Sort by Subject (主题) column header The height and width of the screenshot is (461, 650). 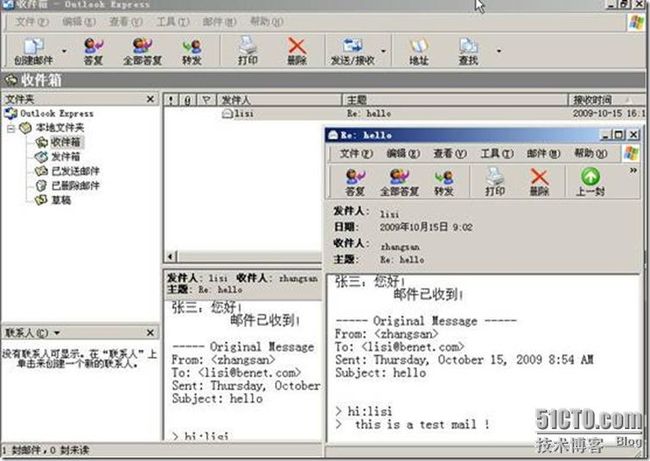pos(455,100)
